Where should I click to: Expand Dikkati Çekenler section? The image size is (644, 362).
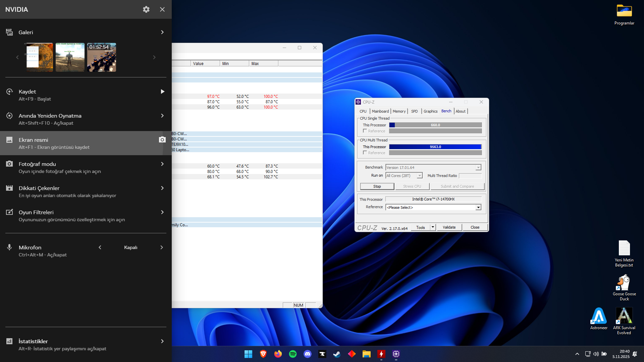tap(162, 188)
